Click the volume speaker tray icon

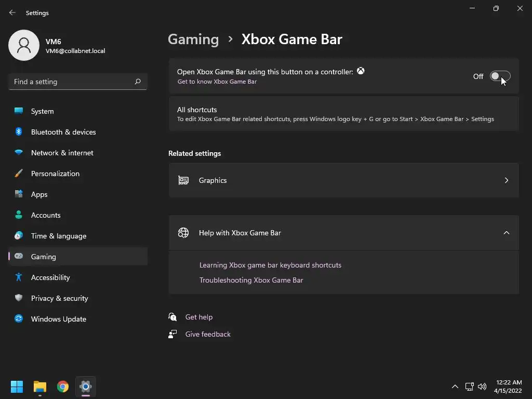[482, 387]
